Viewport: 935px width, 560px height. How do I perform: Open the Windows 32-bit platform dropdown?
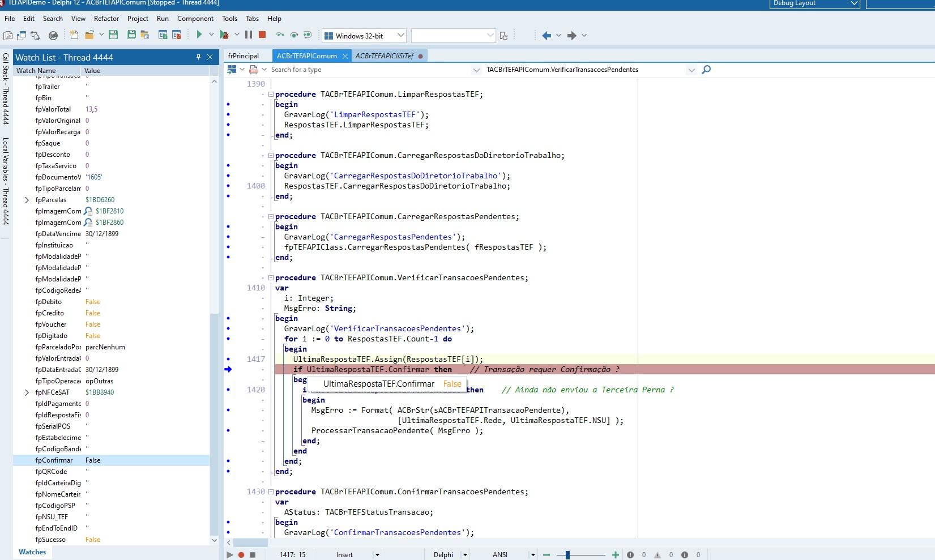(364, 36)
